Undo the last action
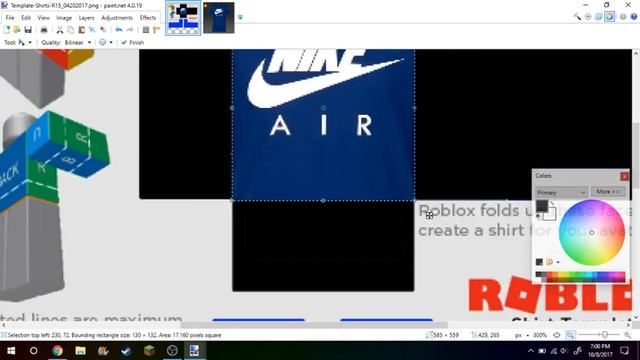This screenshot has height=360, width=640. pos(119,30)
